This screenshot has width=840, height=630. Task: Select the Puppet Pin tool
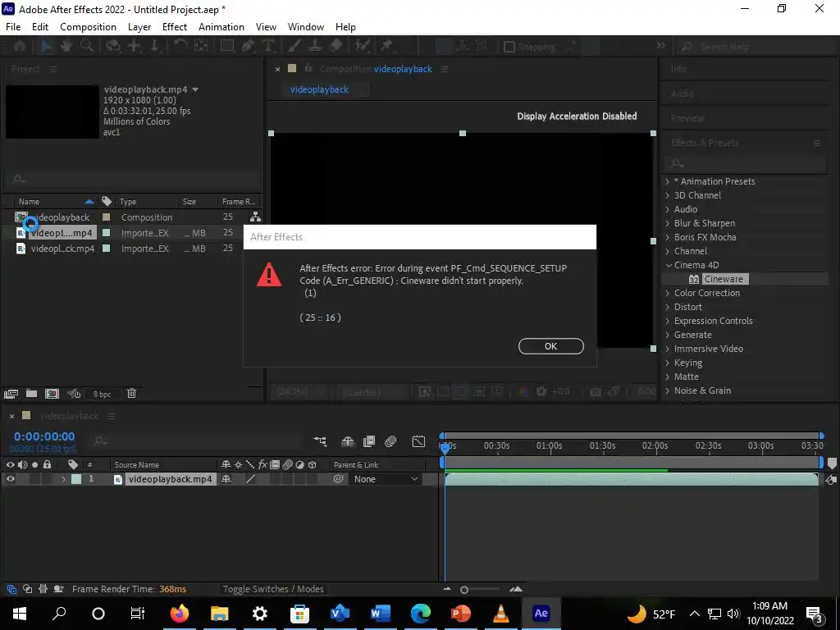[x=386, y=46]
